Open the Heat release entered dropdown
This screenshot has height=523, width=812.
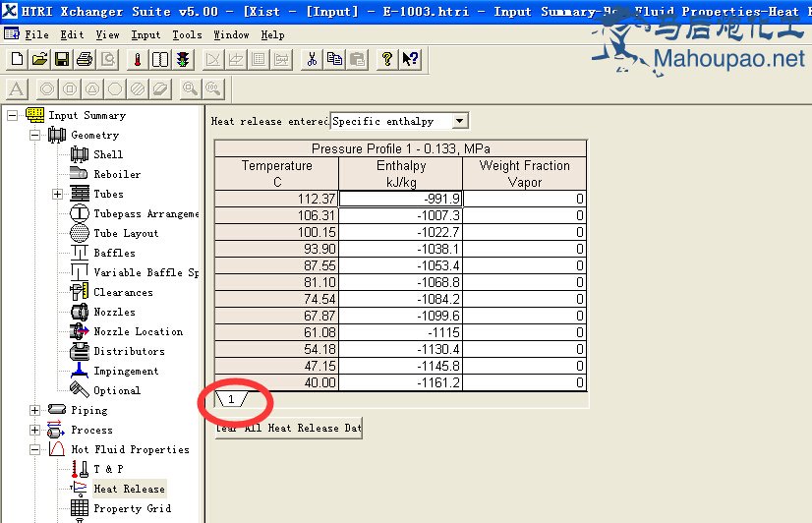pos(459,121)
